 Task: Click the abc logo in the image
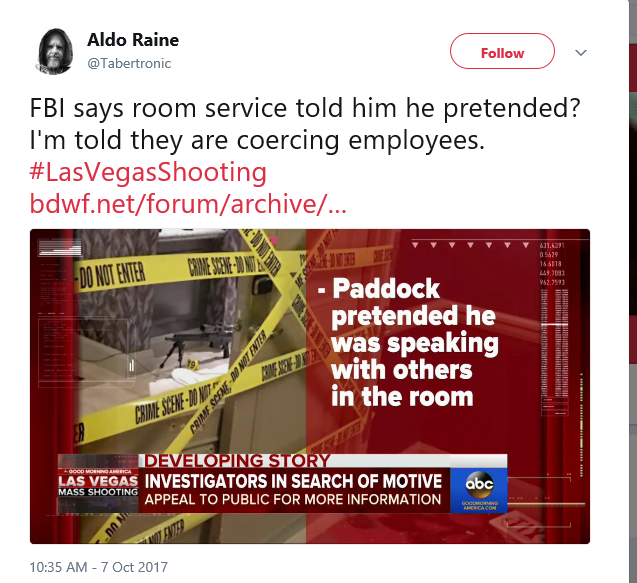click(479, 485)
